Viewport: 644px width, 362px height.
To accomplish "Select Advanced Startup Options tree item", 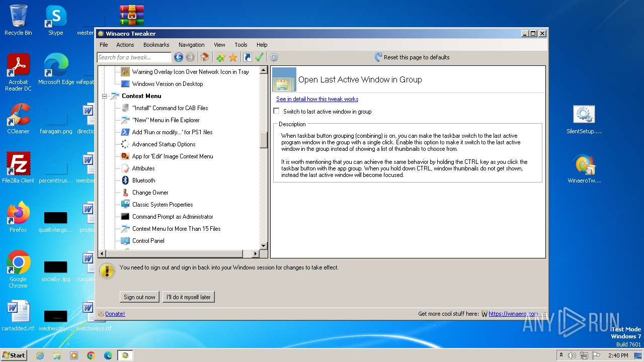I will point(164,144).
